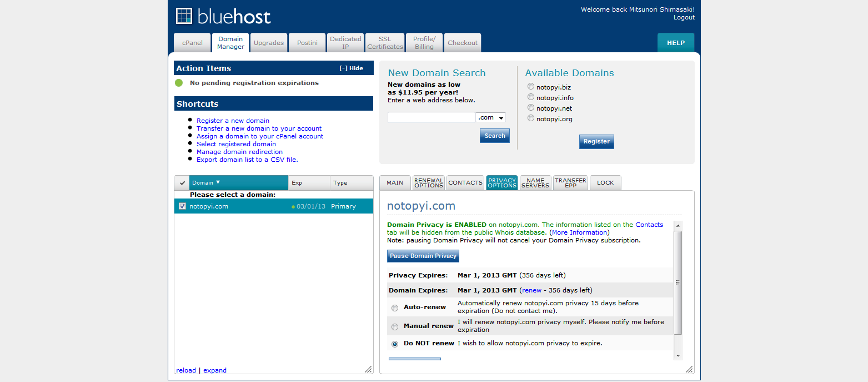Choose the Do NOT renew option

click(395, 344)
